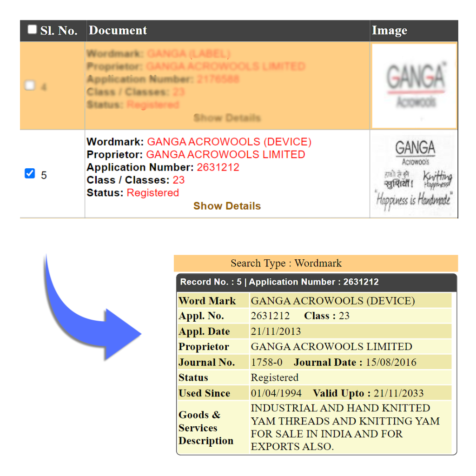Viewport: 476px width, 476px height.
Task: Click the Document column header
Action: coord(118,31)
